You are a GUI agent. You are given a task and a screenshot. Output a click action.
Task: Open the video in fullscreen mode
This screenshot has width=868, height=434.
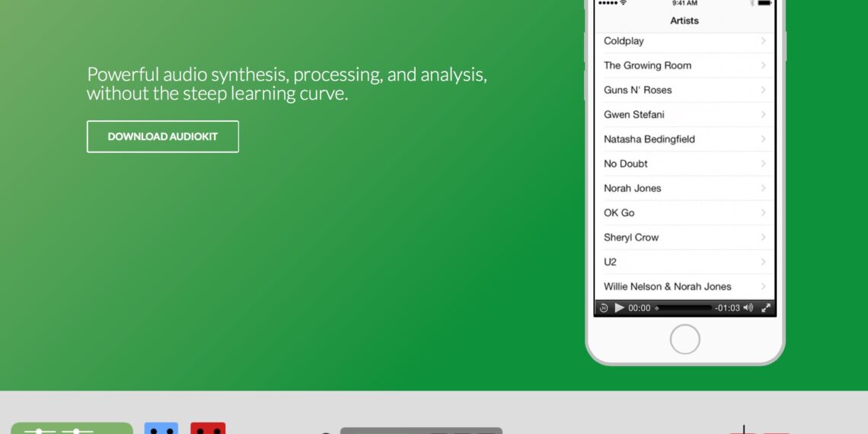(x=766, y=308)
